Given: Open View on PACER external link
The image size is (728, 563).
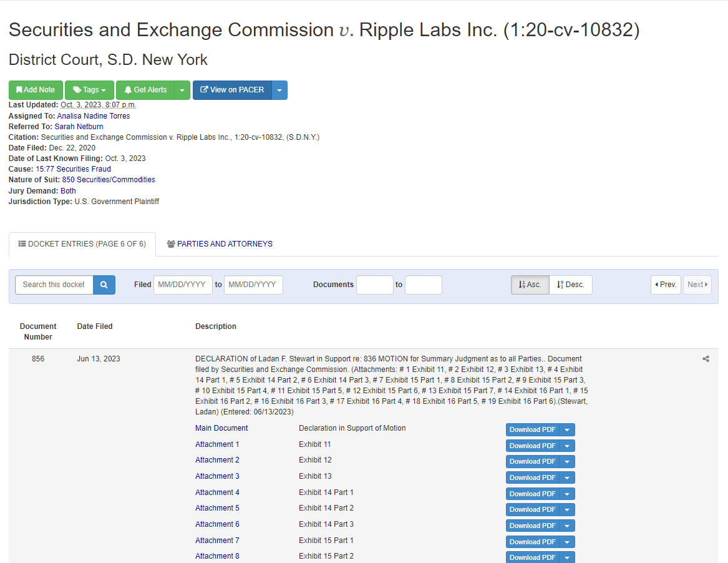Looking at the screenshot, I should 232,90.
